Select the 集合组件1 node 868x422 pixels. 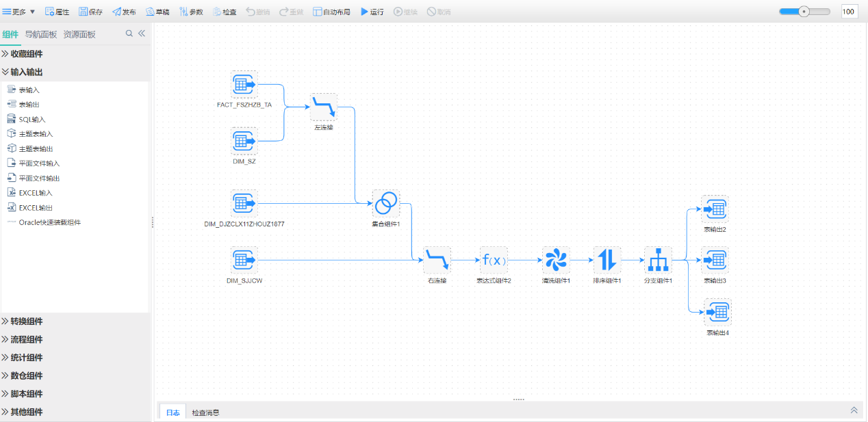click(x=386, y=203)
